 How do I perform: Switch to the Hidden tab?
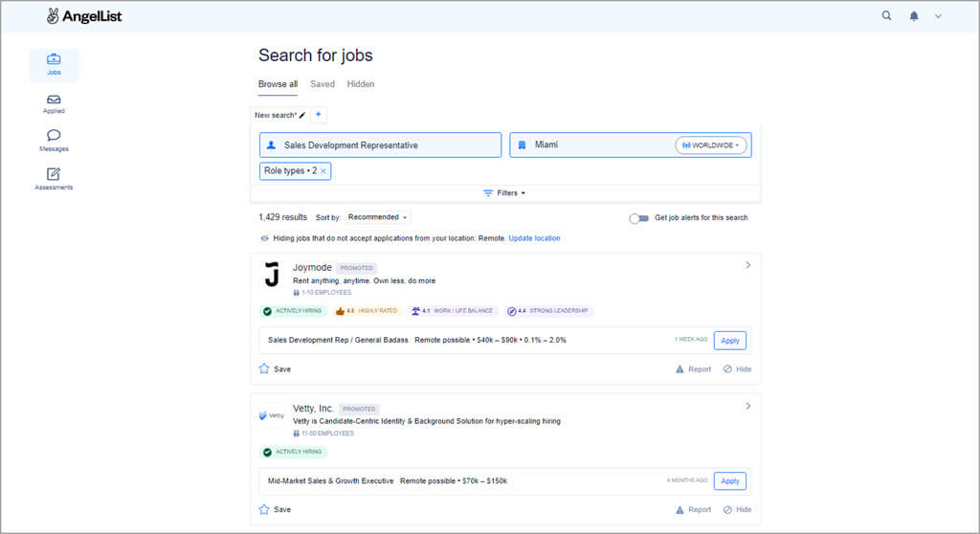click(361, 84)
